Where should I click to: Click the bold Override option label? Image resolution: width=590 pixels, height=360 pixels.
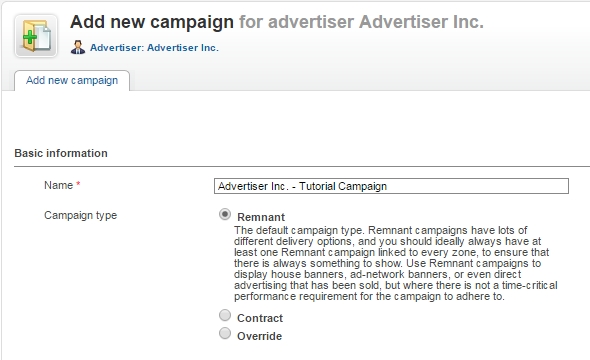(259, 336)
